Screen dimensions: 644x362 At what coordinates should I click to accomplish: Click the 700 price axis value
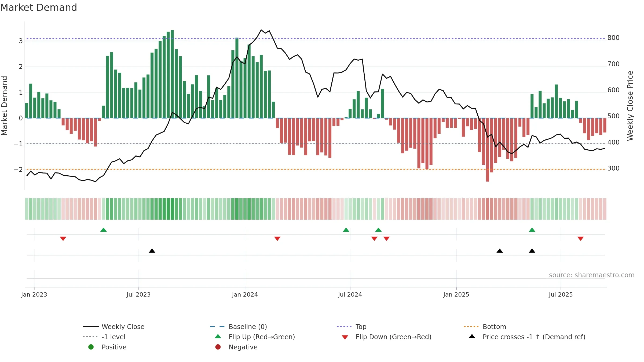(613, 64)
